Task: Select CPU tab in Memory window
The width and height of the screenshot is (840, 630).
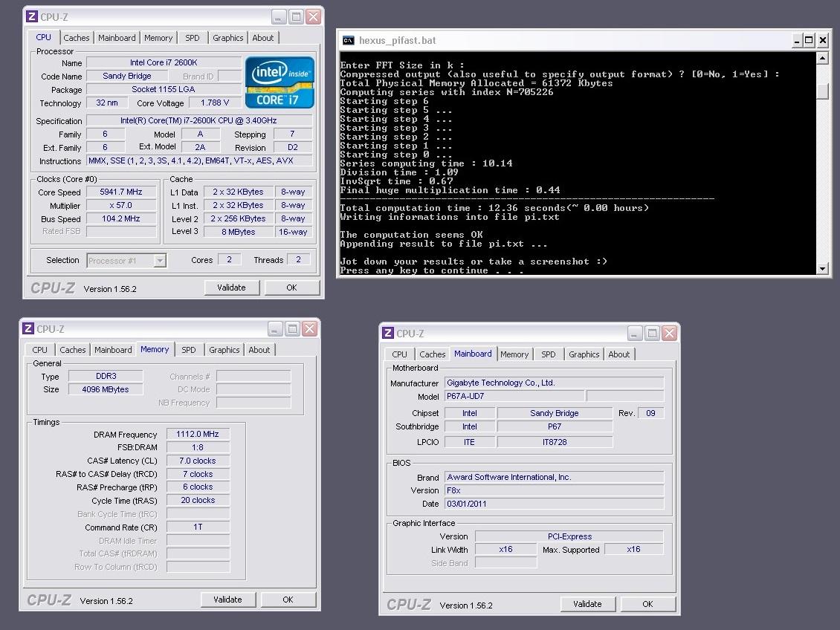Action: pyautogui.click(x=39, y=350)
